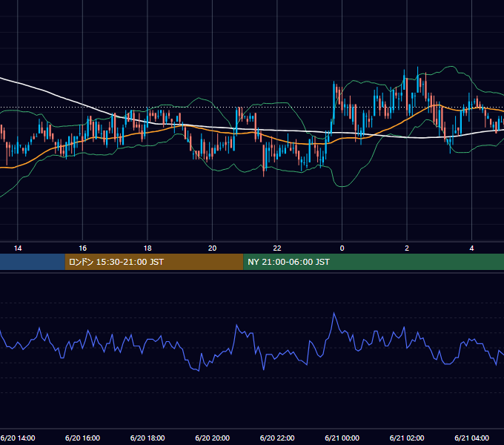Click the 6/21 04:00 date label

click(x=472, y=438)
